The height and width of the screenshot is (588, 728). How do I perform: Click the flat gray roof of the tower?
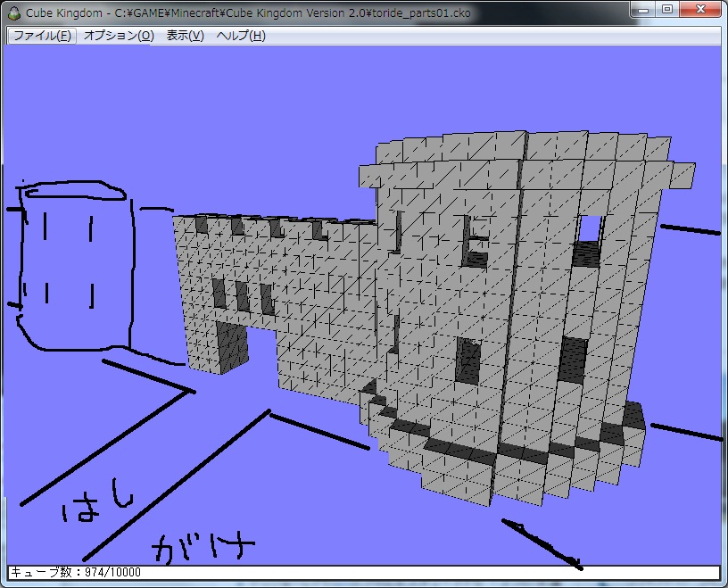click(526, 156)
